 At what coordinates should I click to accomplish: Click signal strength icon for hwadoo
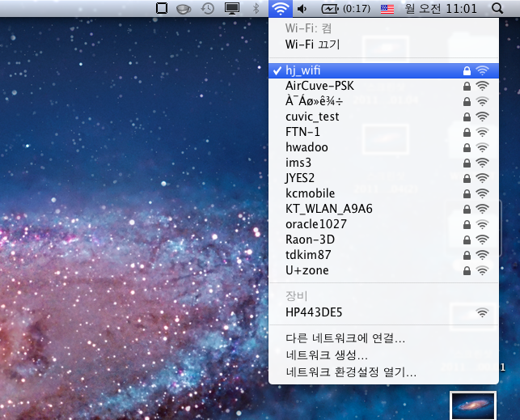coord(482,147)
